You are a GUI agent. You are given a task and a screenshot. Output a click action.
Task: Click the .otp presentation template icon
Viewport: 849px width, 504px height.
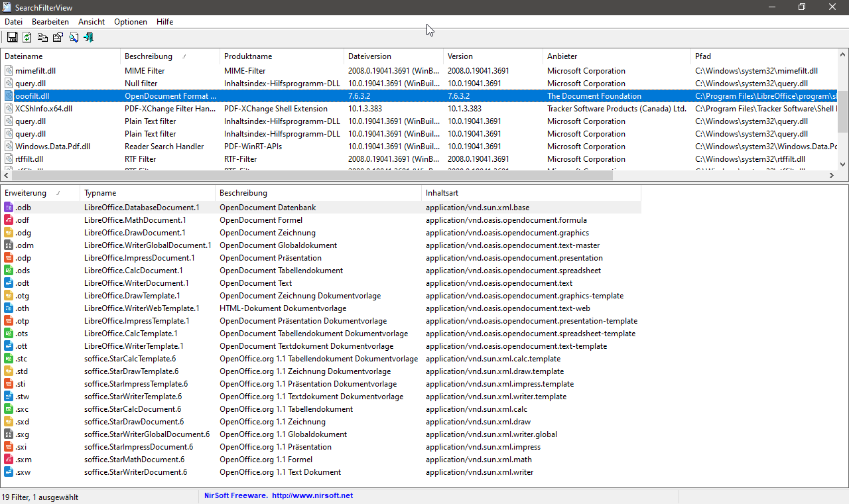click(9, 321)
